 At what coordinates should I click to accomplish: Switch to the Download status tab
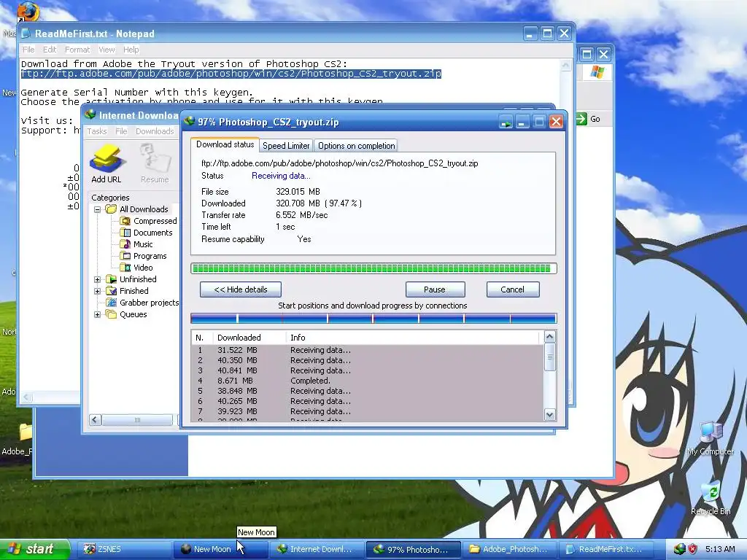point(225,144)
